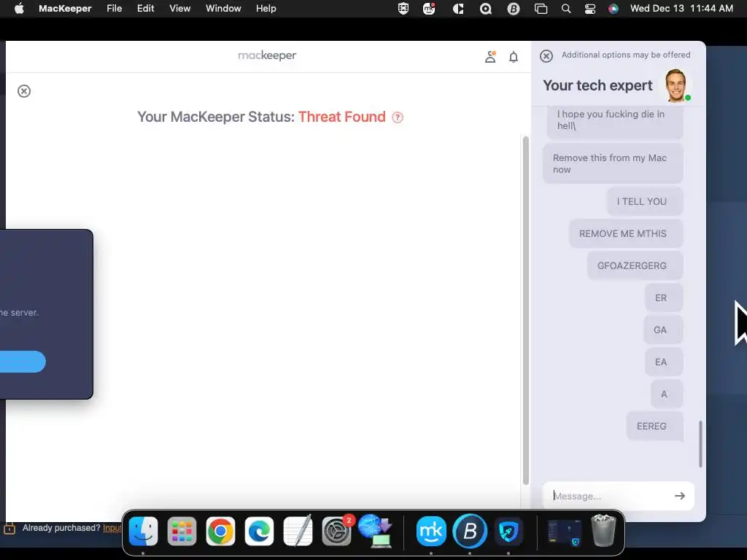Close the tech expert chat panel

(546, 55)
